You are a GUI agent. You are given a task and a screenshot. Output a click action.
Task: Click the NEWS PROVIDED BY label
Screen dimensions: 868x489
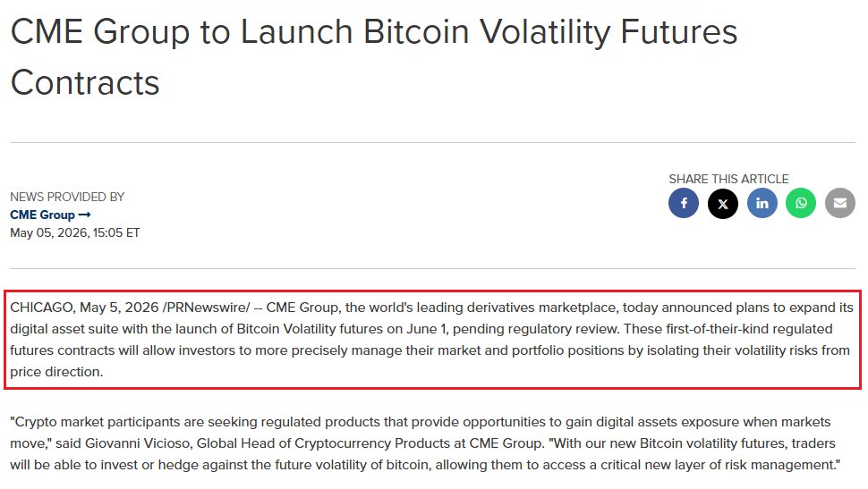click(x=67, y=197)
